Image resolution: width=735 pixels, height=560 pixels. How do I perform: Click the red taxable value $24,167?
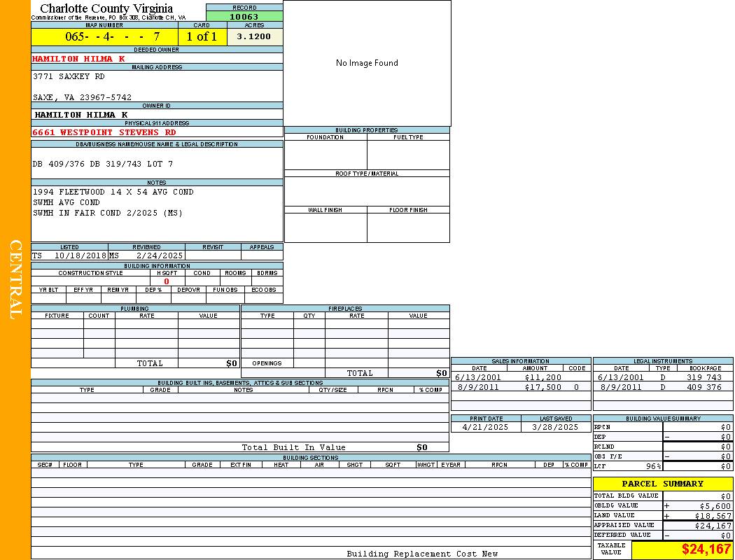click(x=706, y=549)
